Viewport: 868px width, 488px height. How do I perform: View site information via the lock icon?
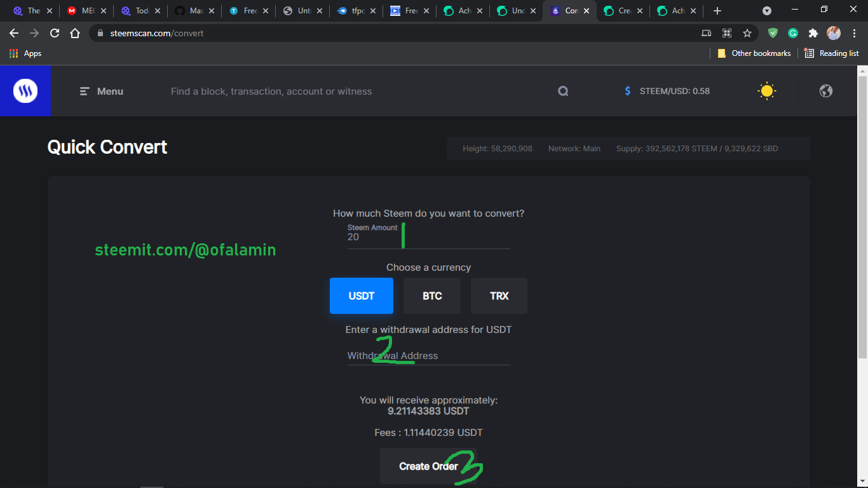(100, 33)
